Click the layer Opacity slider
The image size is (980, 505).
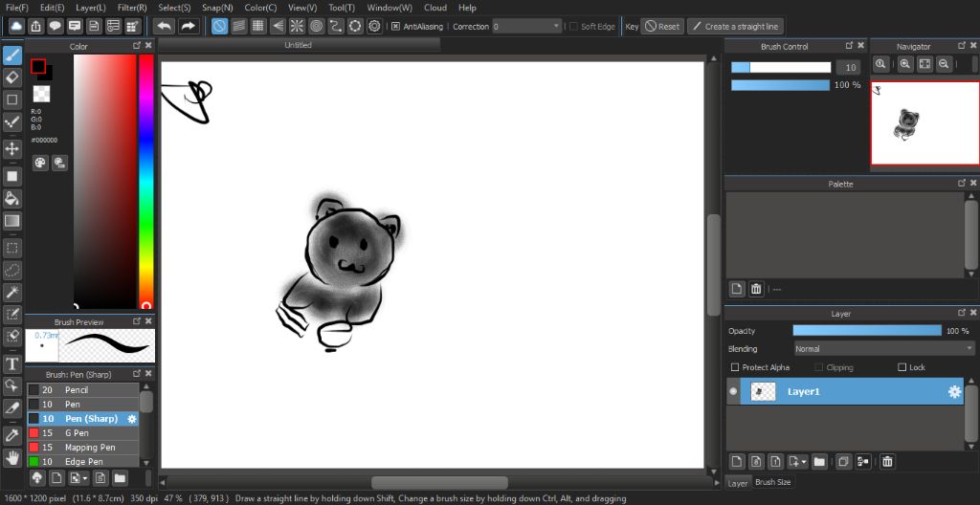[x=867, y=331]
